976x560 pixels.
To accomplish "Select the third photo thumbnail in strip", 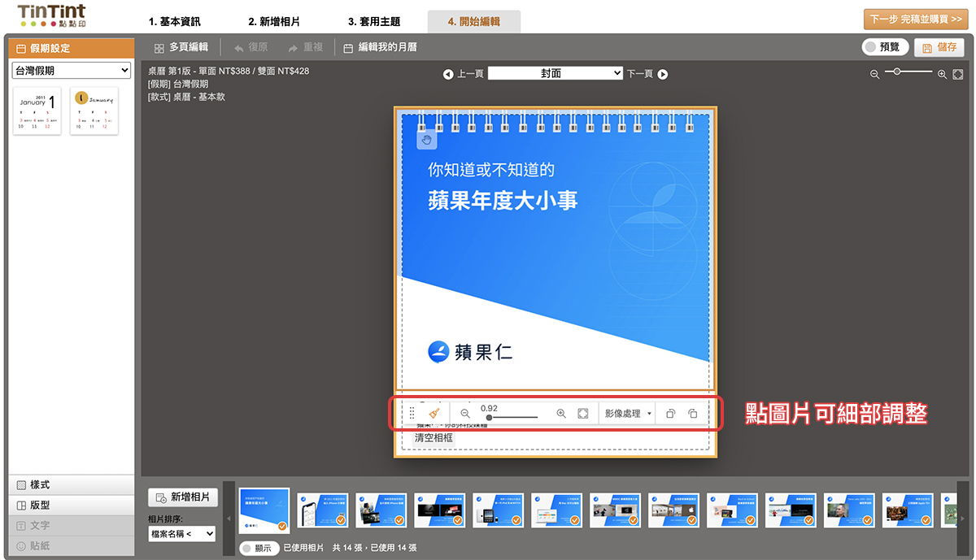I will pos(381,510).
